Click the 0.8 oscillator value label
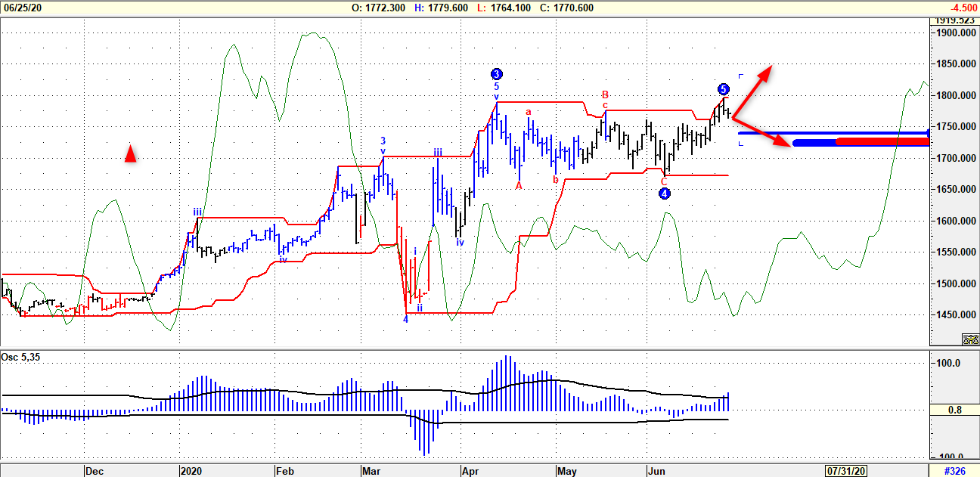980x477 pixels. click(954, 410)
